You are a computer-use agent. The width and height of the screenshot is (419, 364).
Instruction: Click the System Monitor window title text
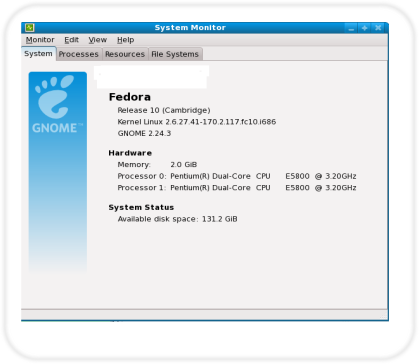[190, 28]
